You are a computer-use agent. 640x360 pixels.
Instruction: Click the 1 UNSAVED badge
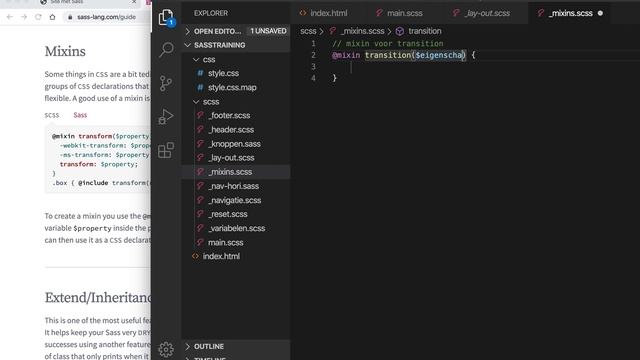[x=268, y=31]
